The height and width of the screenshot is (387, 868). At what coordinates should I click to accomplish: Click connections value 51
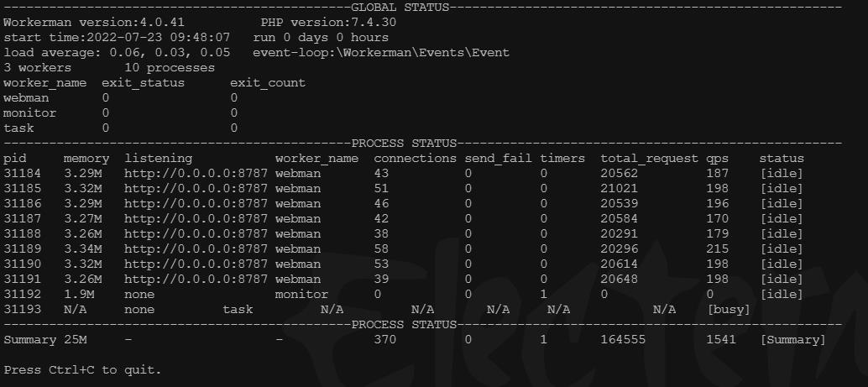(x=381, y=188)
